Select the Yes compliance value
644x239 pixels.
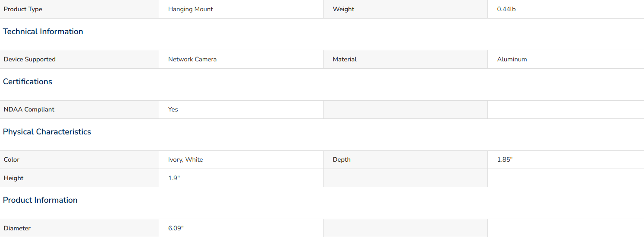173,109
